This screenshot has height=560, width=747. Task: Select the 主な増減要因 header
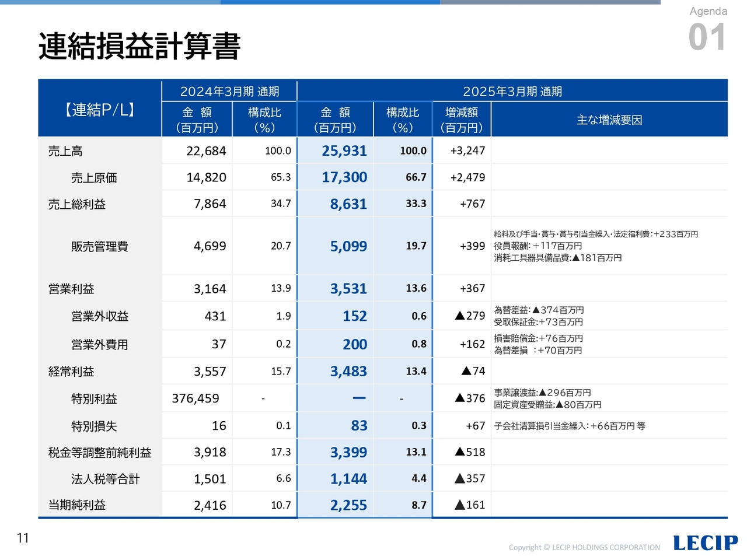(x=609, y=120)
